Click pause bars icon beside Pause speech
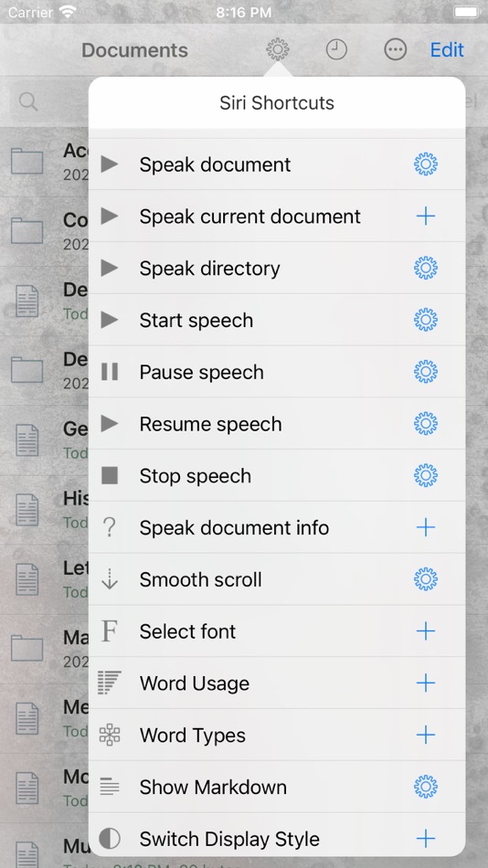 click(x=110, y=372)
